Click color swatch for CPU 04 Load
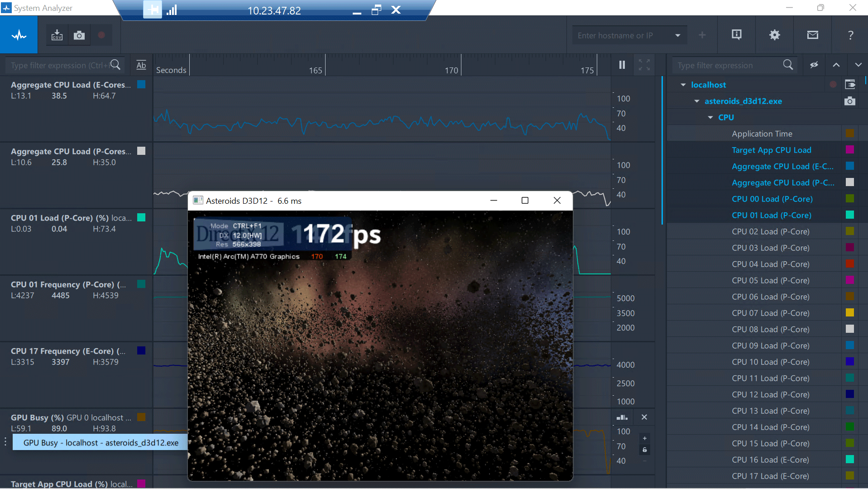 point(850,264)
